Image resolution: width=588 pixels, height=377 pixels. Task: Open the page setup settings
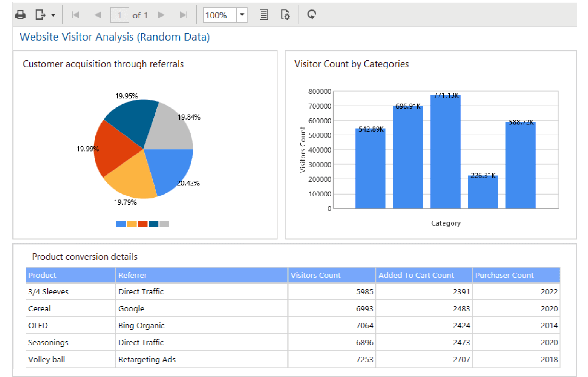285,15
